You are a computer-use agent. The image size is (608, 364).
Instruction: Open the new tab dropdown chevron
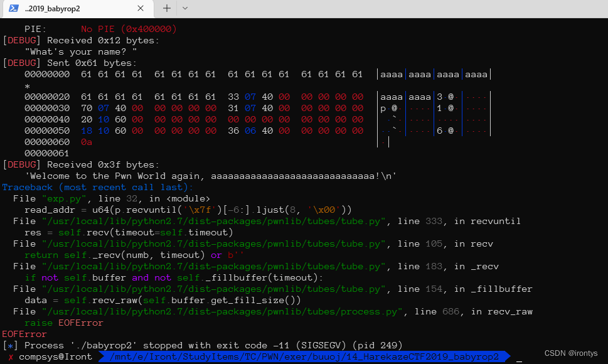186,9
